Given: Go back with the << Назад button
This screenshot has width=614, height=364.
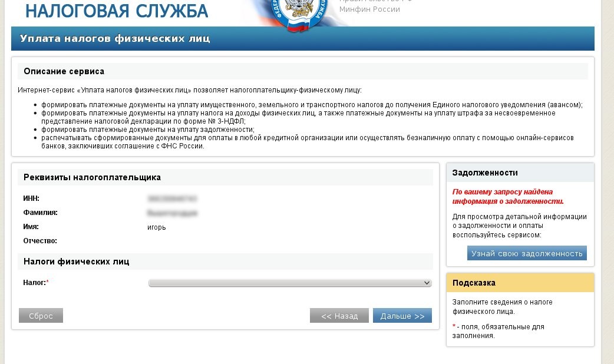Looking at the screenshot, I should point(339,316).
